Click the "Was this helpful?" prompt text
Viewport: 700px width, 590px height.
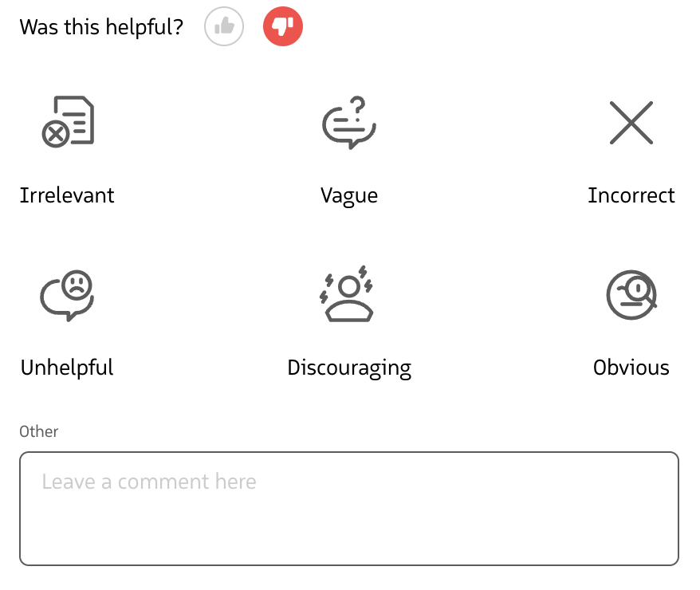[x=101, y=27]
